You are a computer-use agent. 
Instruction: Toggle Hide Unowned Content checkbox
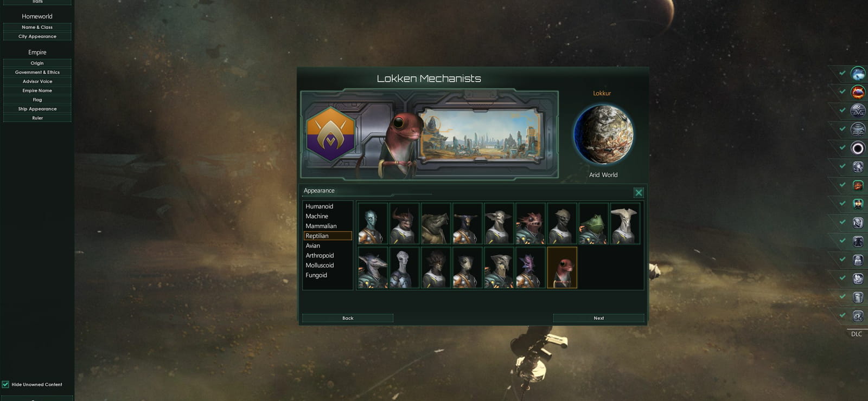[5, 384]
